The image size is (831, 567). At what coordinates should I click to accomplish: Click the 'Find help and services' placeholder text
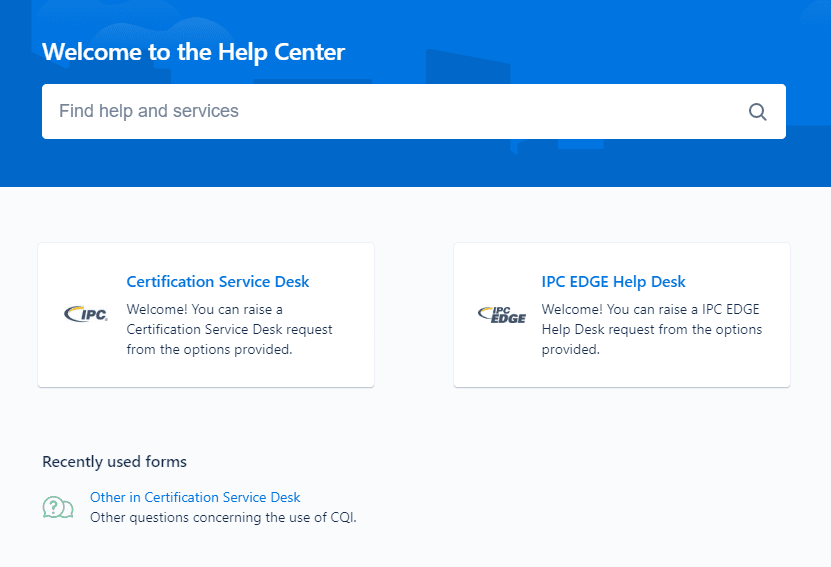[x=149, y=111]
